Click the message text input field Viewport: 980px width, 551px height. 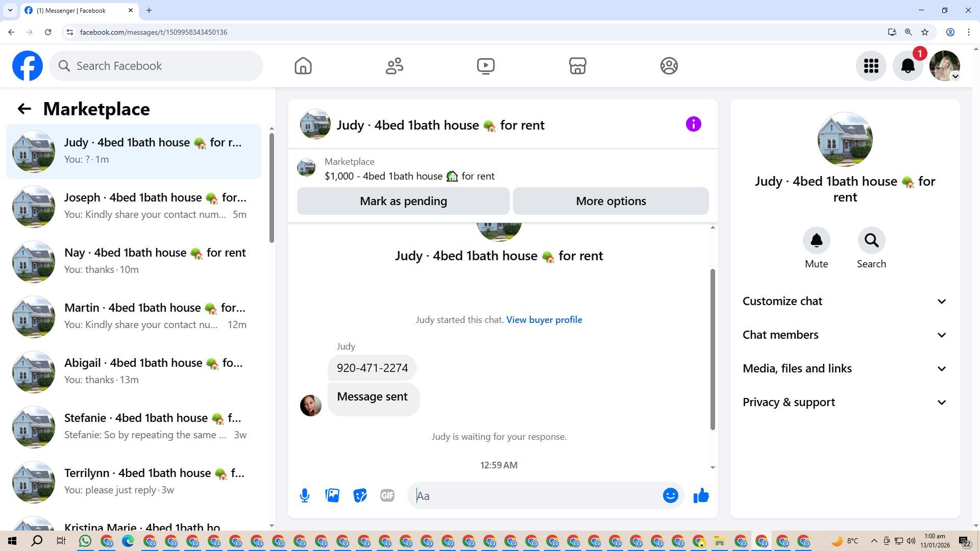pos(536,495)
